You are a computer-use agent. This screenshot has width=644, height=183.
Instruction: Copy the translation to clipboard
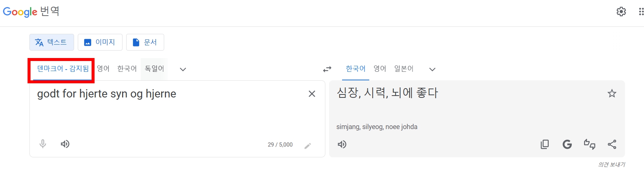tap(545, 144)
